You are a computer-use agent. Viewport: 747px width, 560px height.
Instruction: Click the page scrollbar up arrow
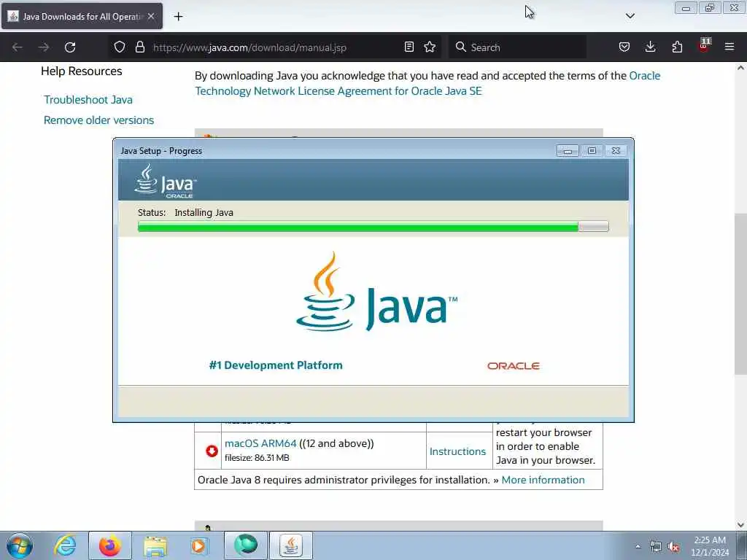coord(740,68)
